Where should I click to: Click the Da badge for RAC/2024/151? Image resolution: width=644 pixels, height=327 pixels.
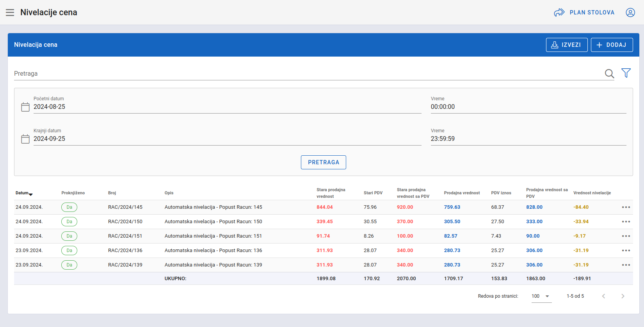click(69, 236)
